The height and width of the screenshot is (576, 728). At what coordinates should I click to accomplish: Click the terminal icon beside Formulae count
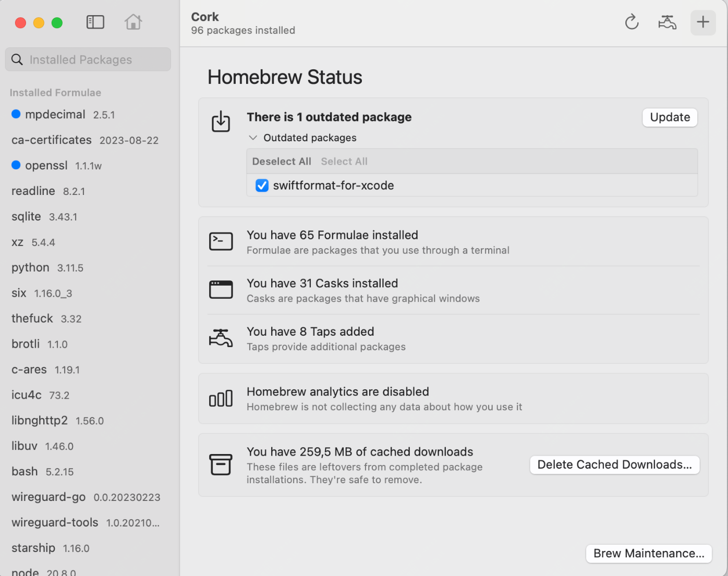pyautogui.click(x=221, y=241)
